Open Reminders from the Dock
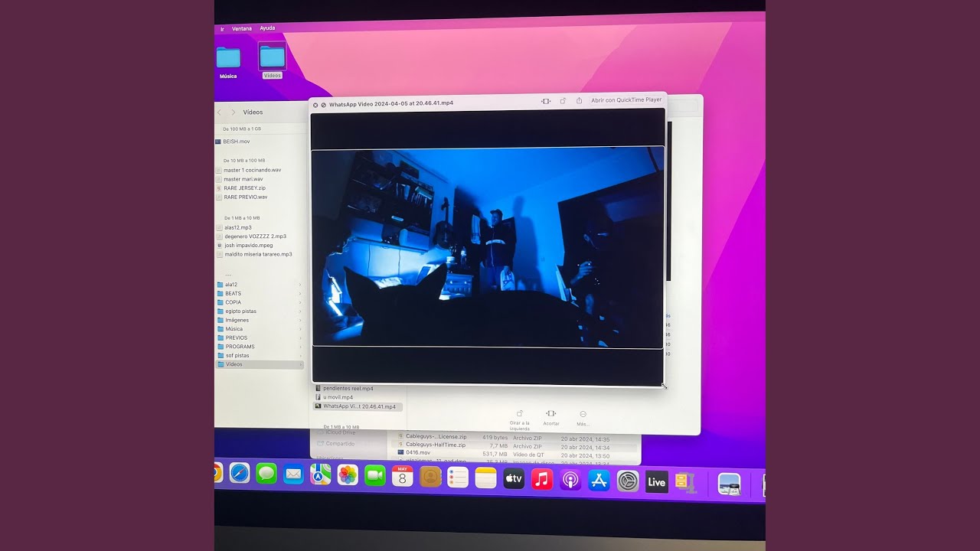 tap(458, 478)
